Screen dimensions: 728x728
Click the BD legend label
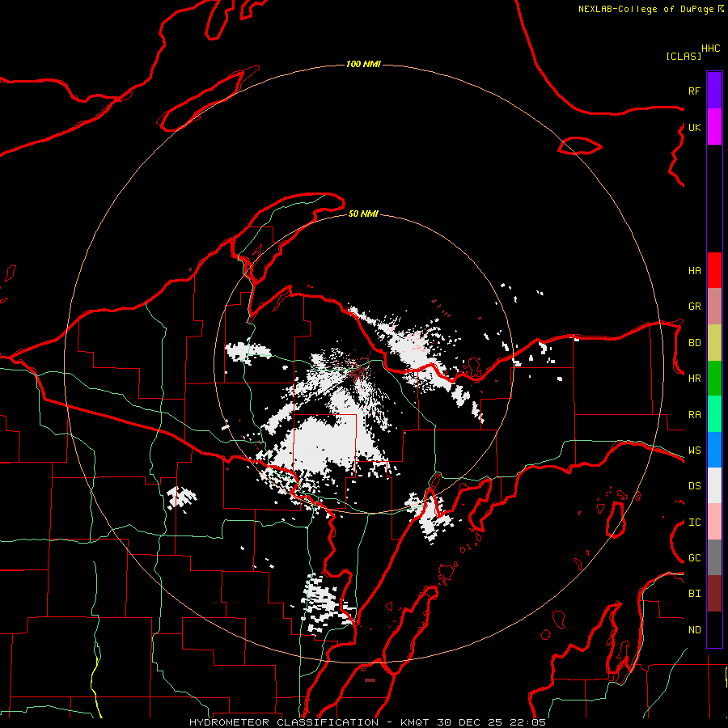[694, 342]
